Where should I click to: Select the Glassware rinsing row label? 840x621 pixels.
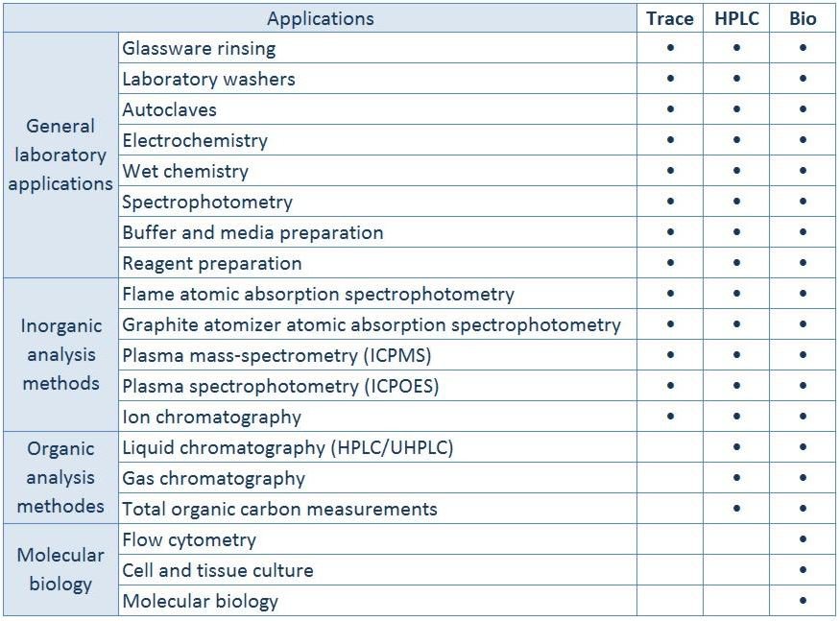point(199,48)
